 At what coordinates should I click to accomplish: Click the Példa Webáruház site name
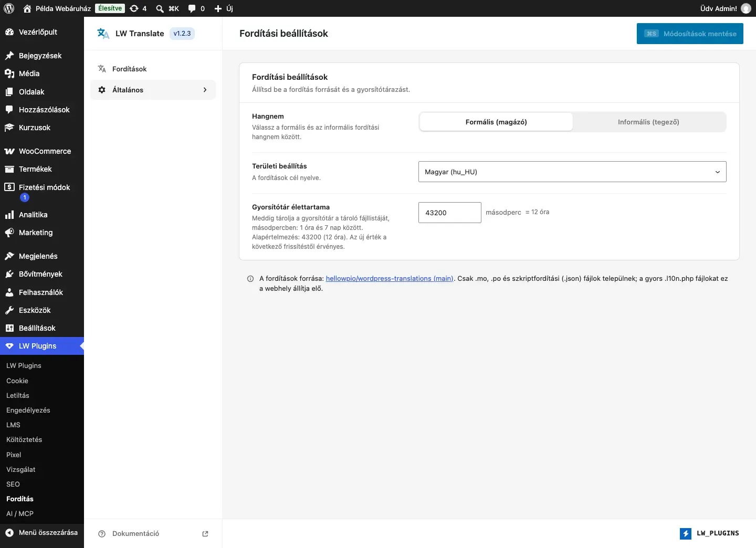63,8
